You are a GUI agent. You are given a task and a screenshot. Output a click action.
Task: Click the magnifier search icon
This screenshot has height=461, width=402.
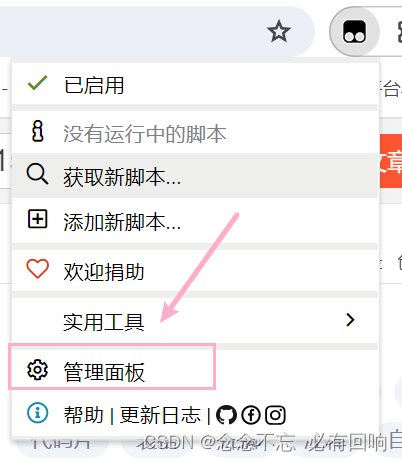coord(37,174)
